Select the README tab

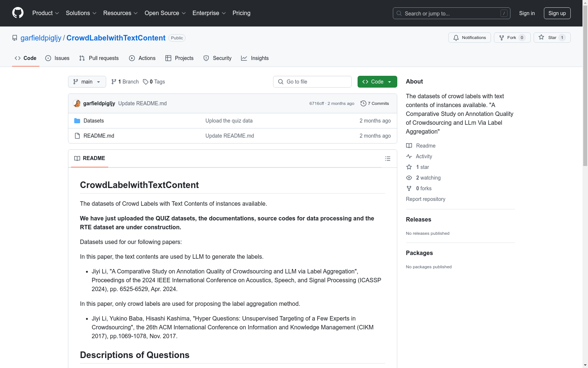pos(90,158)
